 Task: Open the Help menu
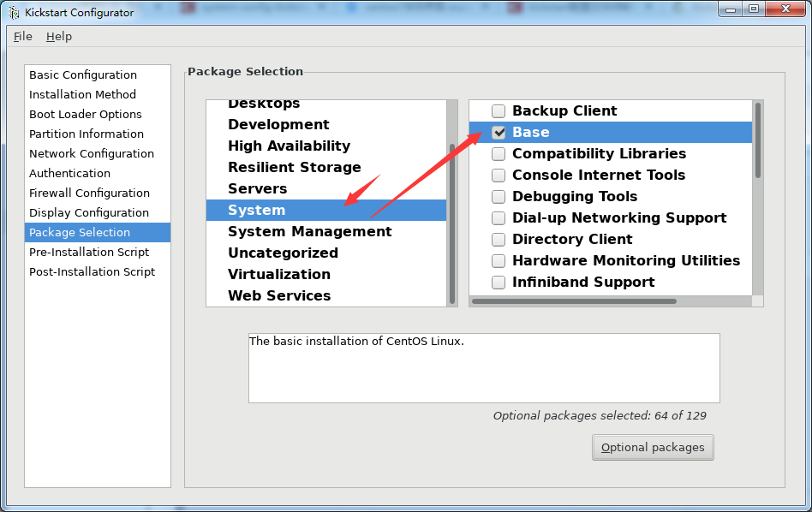59,36
